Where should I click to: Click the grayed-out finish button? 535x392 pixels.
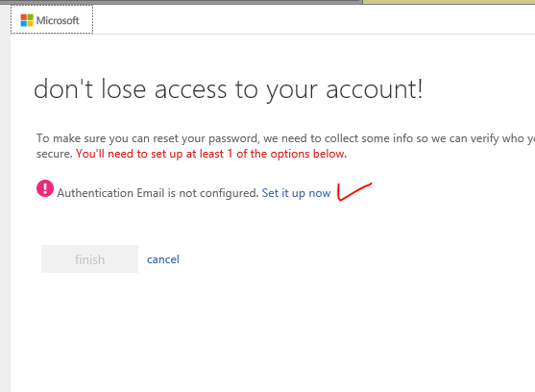(x=89, y=259)
